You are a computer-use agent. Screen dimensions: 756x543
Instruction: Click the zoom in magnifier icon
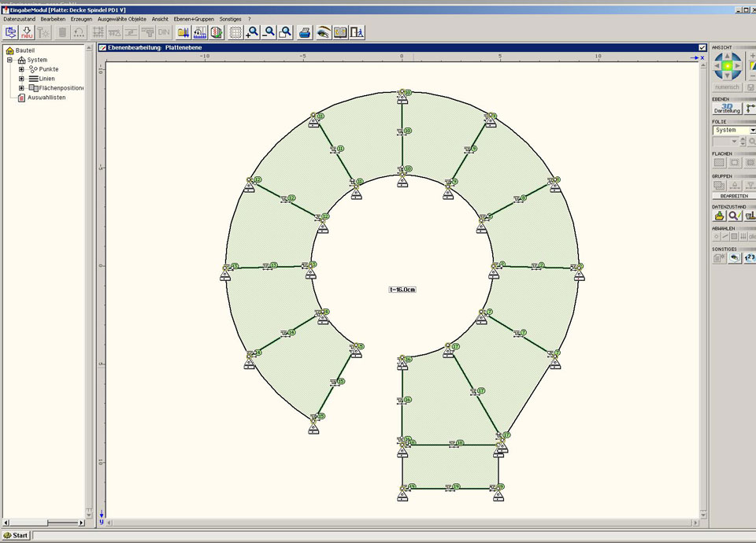click(252, 32)
